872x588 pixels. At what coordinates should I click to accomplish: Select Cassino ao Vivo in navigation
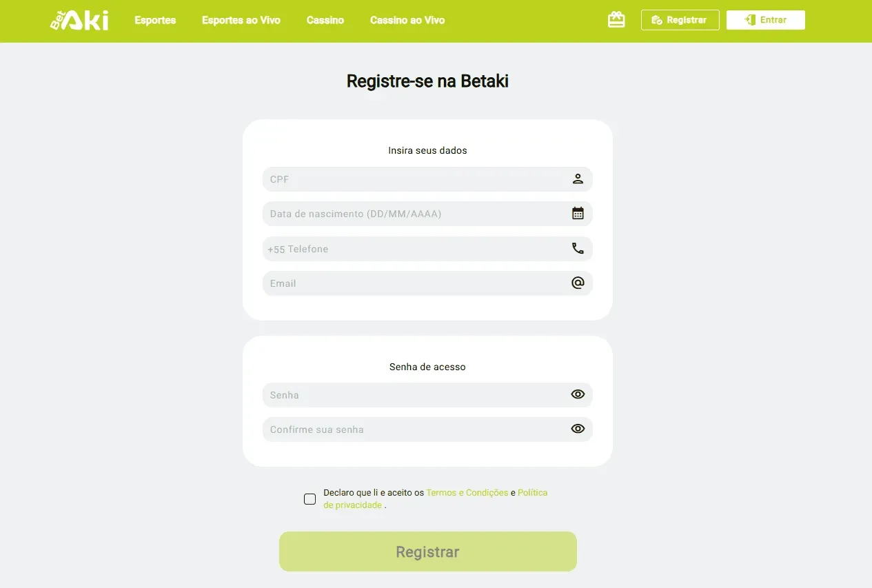[407, 20]
